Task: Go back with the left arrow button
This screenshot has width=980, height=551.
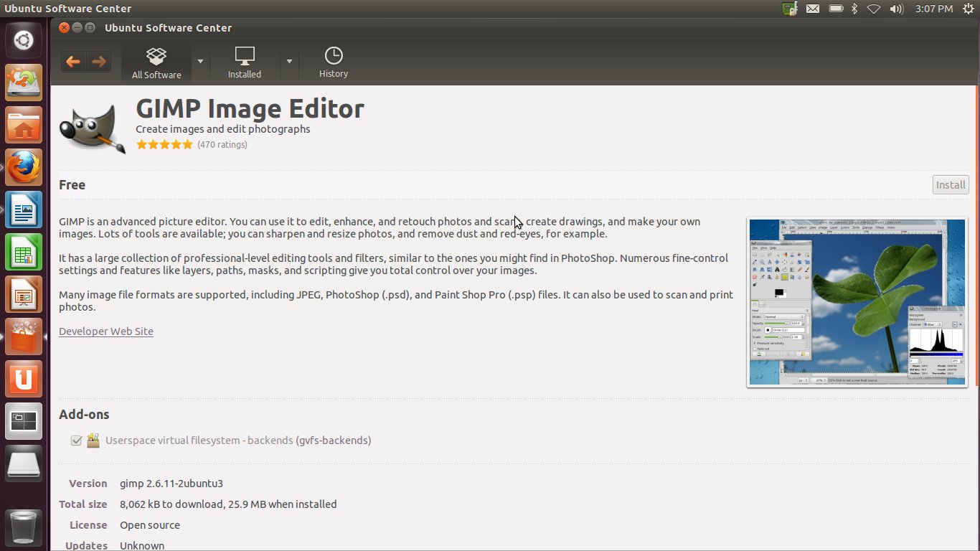Action: point(73,62)
